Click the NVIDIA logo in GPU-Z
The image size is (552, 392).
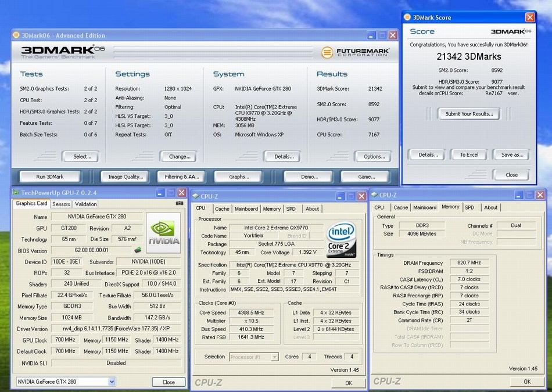click(164, 233)
